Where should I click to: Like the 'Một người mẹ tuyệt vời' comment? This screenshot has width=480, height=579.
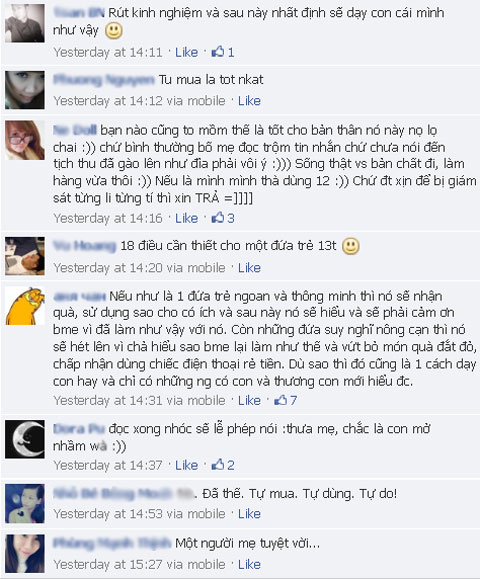tap(249, 564)
